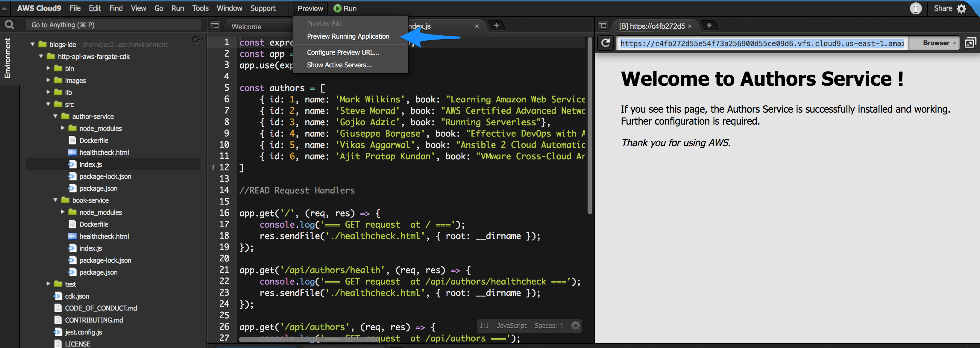Open the Cloud9 preferences gear icon
Screen dimensions: 980x348
click(x=962, y=9)
